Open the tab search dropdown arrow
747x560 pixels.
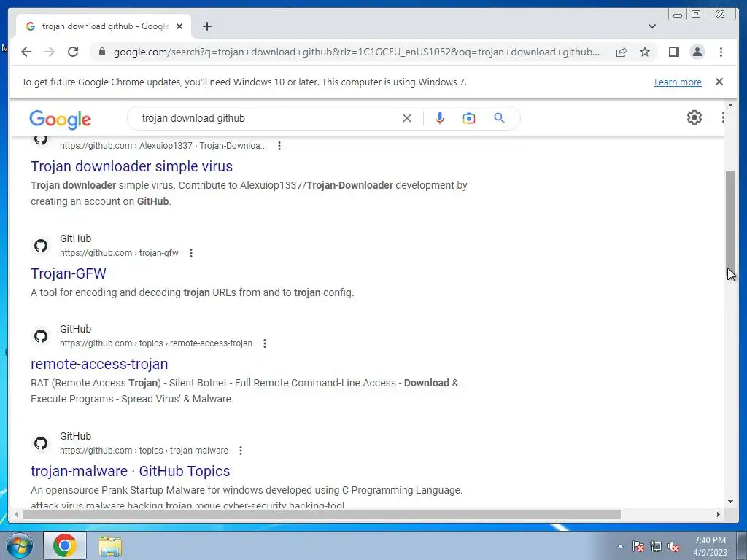pos(652,26)
